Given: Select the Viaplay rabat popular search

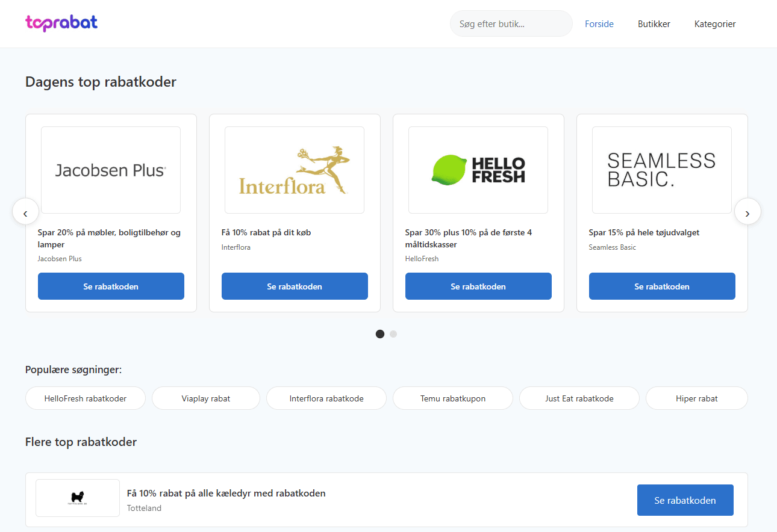Looking at the screenshot, I should pyautogui.click(x=206, y=398).
